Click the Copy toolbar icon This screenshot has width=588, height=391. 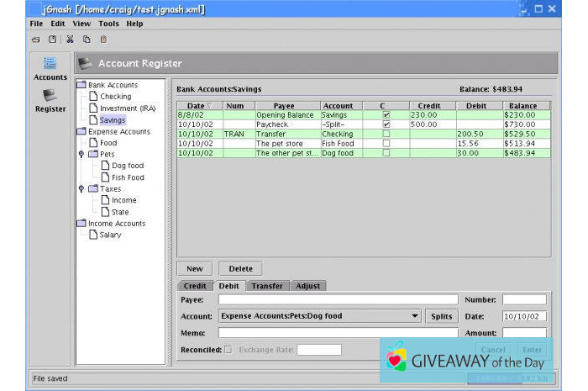point(87,39)
